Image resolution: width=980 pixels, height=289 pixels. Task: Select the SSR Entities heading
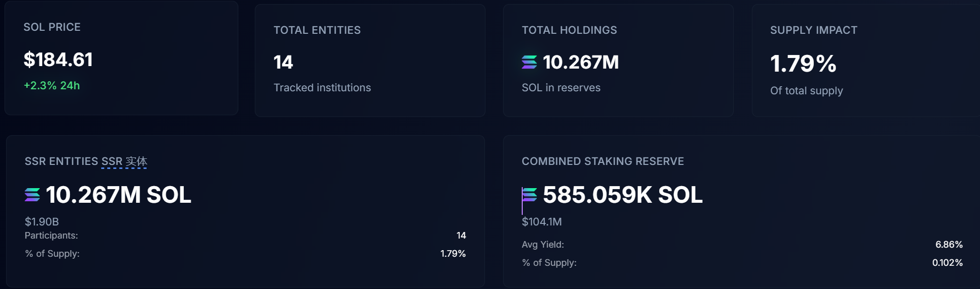(61, 161)
